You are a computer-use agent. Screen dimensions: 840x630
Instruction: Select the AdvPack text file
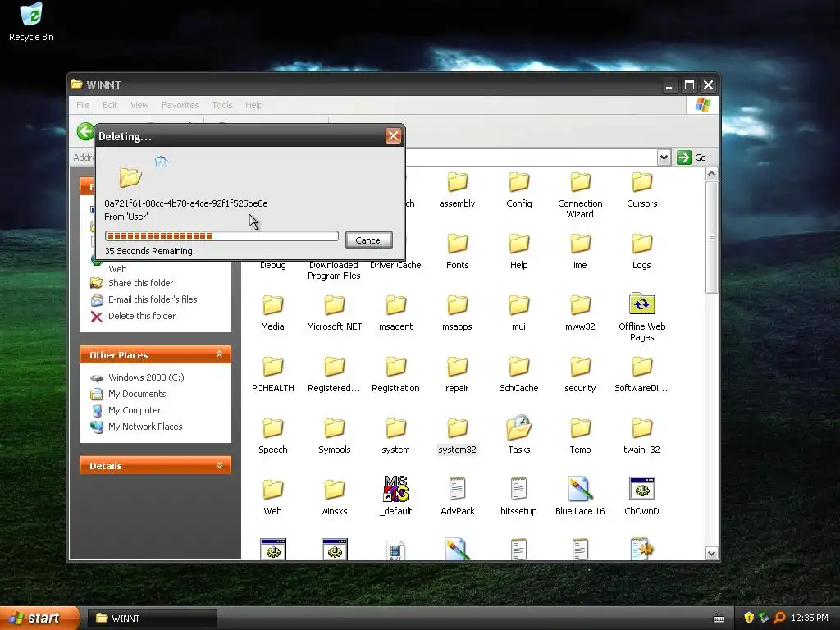[457, 497]
